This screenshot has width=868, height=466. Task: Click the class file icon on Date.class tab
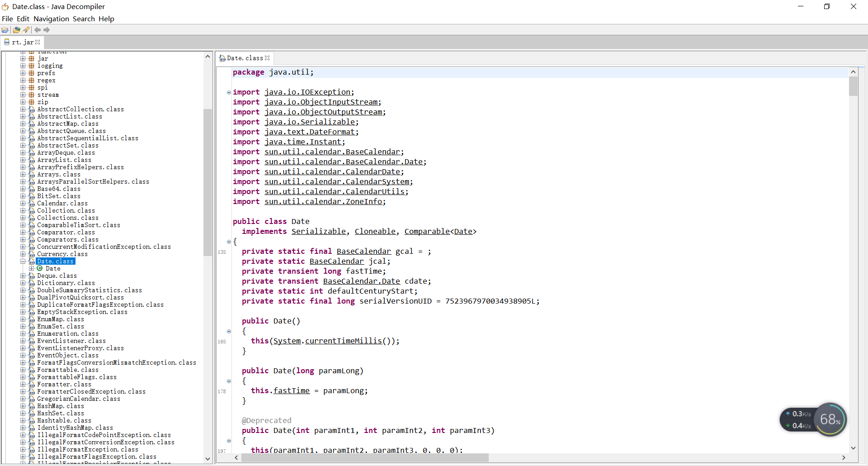click(x=222, y=58)
